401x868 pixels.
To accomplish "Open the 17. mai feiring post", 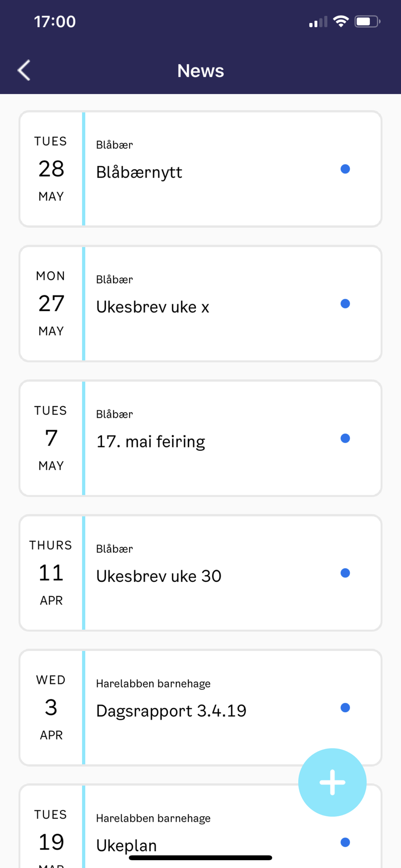I will click(x=200, y=438).
